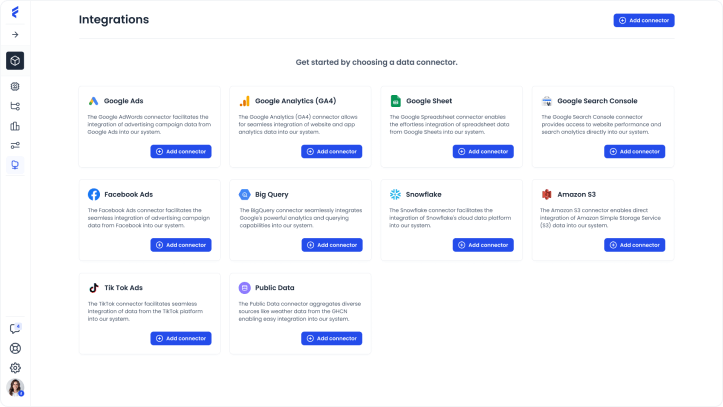Screen dimensions: 723x407
Task: Select the Tik Tok Ads card title
Action: tap(124, 288)
